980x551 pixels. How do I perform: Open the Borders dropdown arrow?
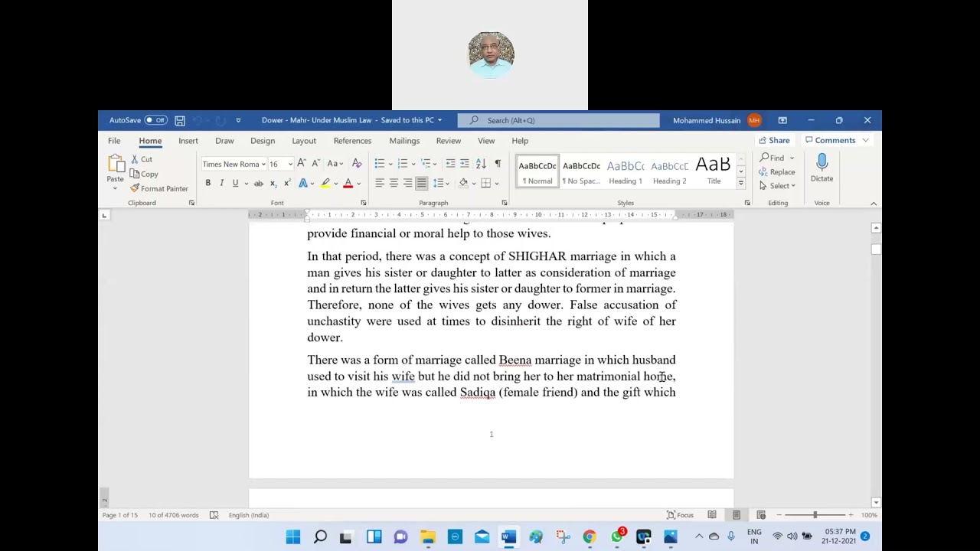tap(496, 184)
